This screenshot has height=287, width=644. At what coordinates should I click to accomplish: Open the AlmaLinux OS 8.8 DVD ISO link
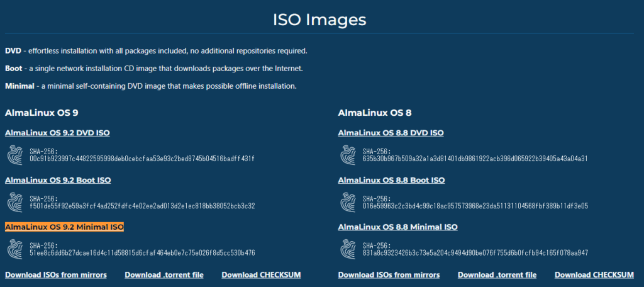tap(391, 133)
